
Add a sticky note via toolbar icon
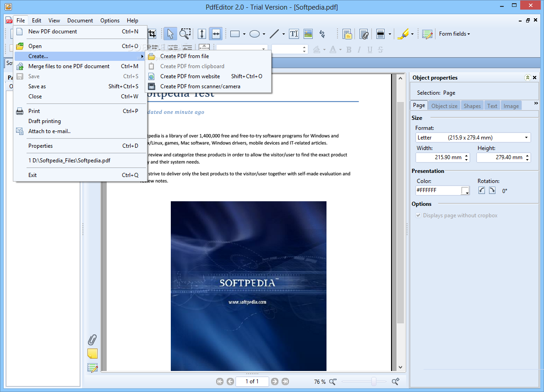click(347, 34)
